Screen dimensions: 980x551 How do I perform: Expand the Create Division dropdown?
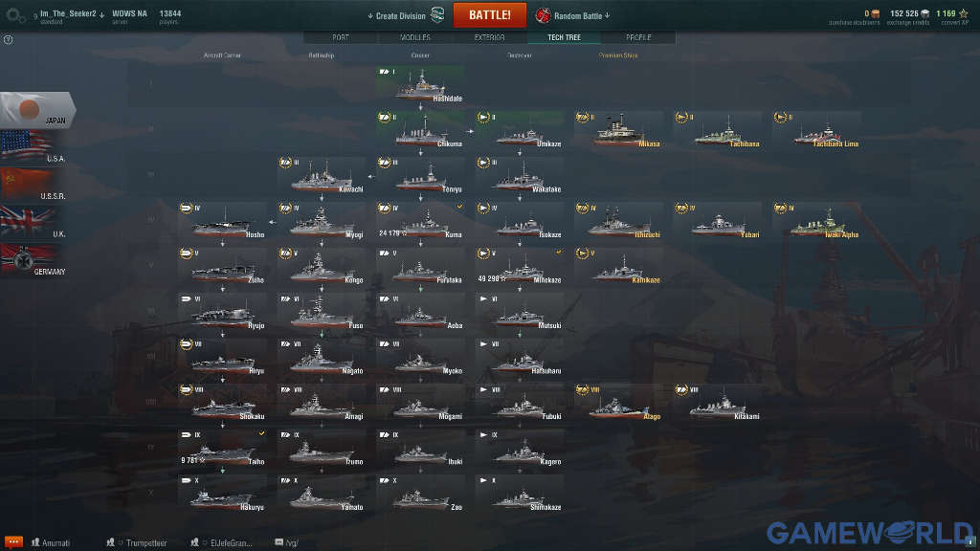396,15
